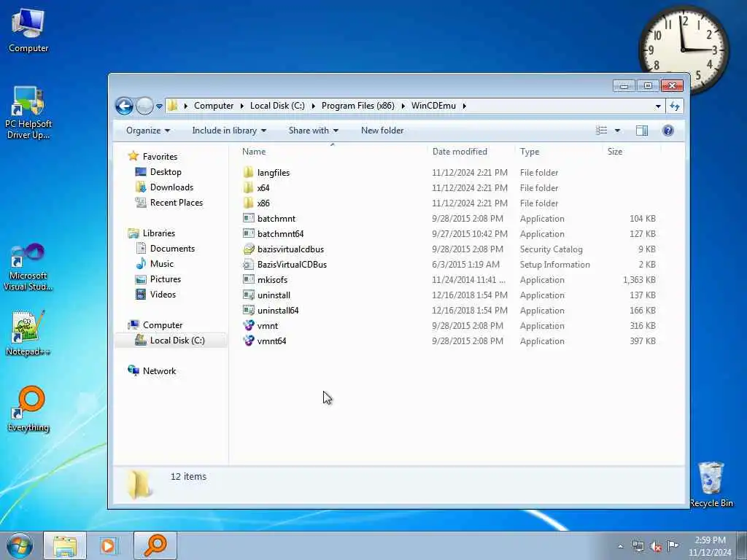Open the recent pages dropdown arrow
Viewport: 747px width, 560px height.
pos(159,106)
